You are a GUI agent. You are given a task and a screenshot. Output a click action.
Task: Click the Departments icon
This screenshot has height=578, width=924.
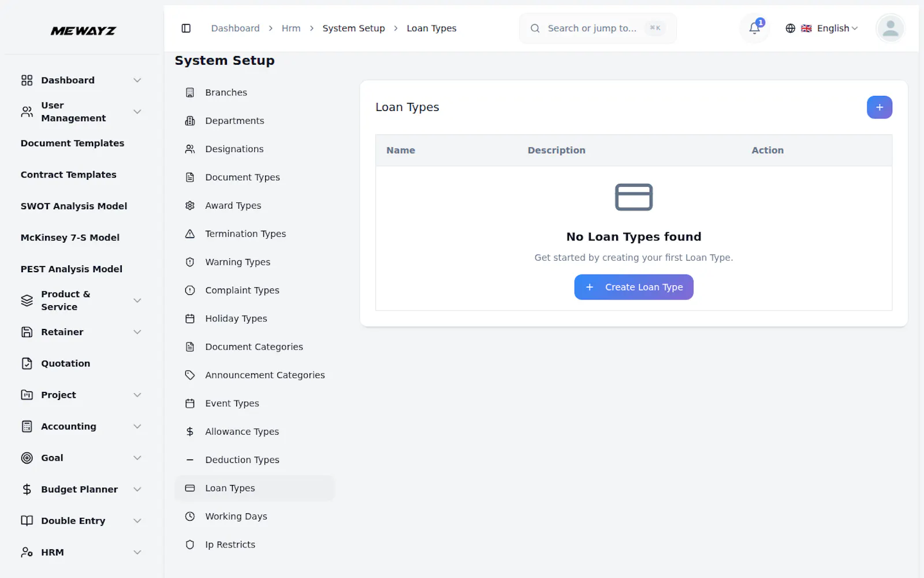tap(190, 121)
